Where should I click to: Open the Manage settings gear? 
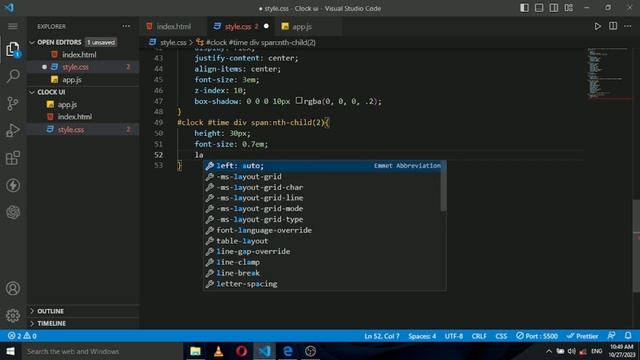pyautogui.click(x=13, y=316)
